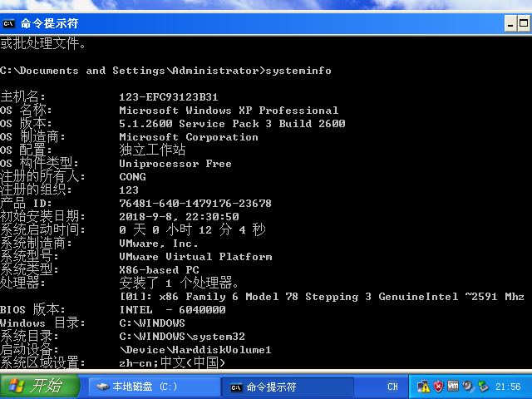The height and width of the screenshot is (399, 532).
Task: Maximize the 命令提示符 window
Action: click(524, 24)
